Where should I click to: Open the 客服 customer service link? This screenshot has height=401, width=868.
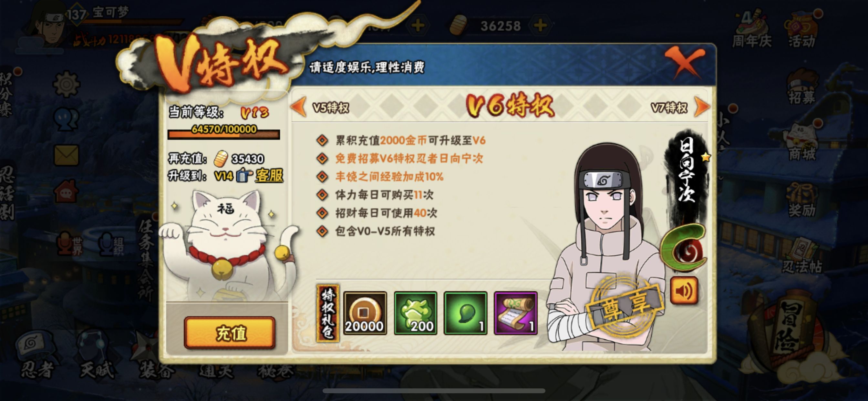coord(269,176)
